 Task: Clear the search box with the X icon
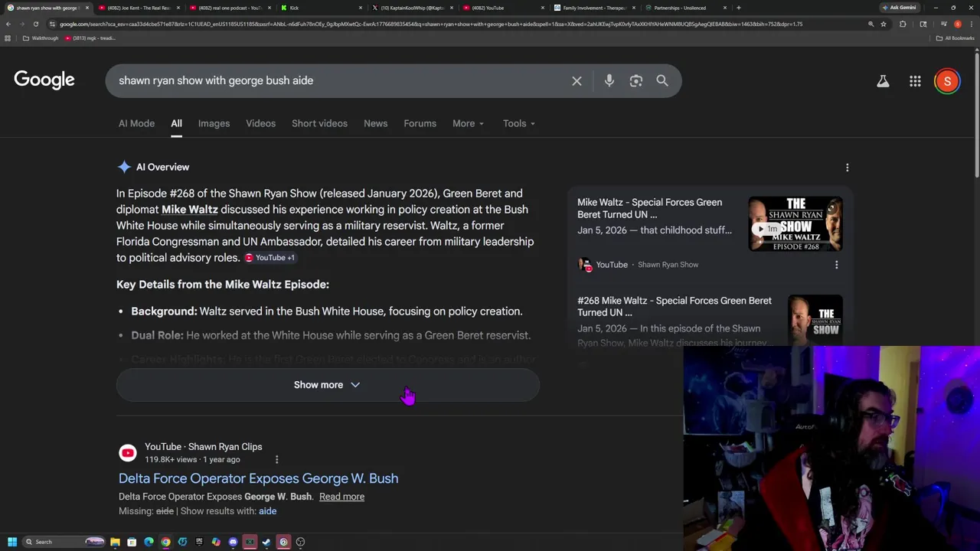point(577,80)
